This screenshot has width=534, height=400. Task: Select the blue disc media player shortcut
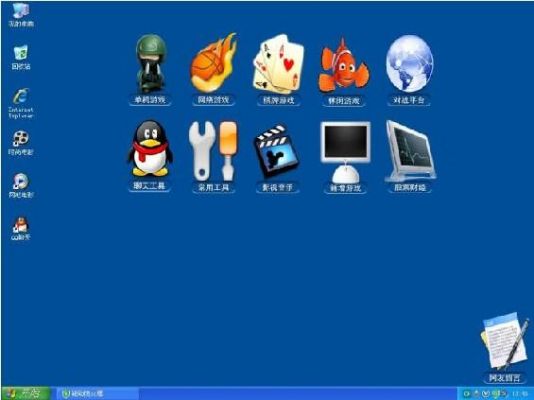21,186
